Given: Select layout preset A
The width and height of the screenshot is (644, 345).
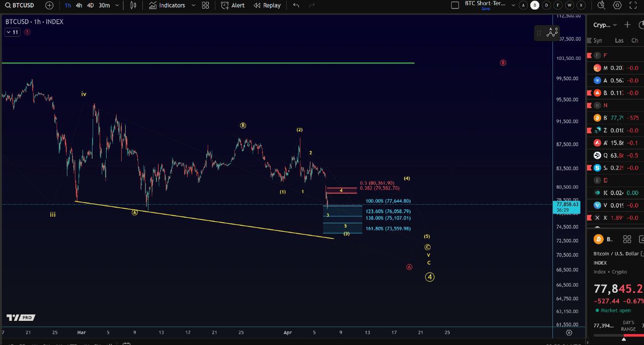Looking at the screenshot, I should click(x=523, y=5).
